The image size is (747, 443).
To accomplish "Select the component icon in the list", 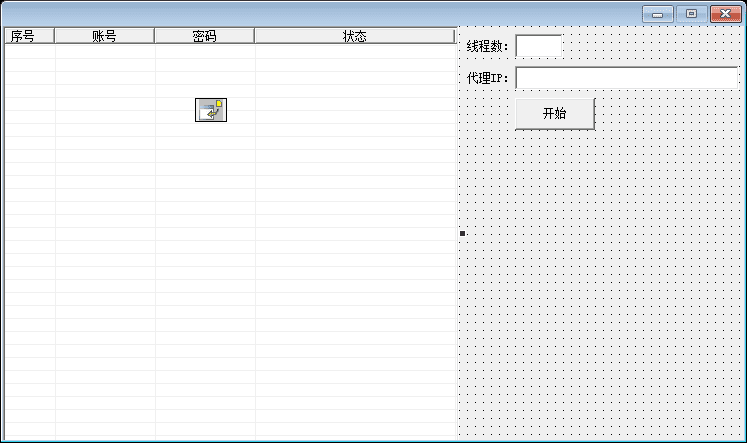I will [x=211, y=110].
